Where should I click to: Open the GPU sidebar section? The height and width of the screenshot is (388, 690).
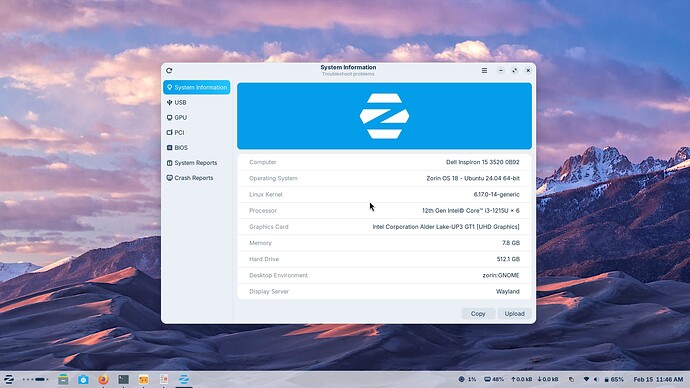pyautogui.click(x=196, y=117)
